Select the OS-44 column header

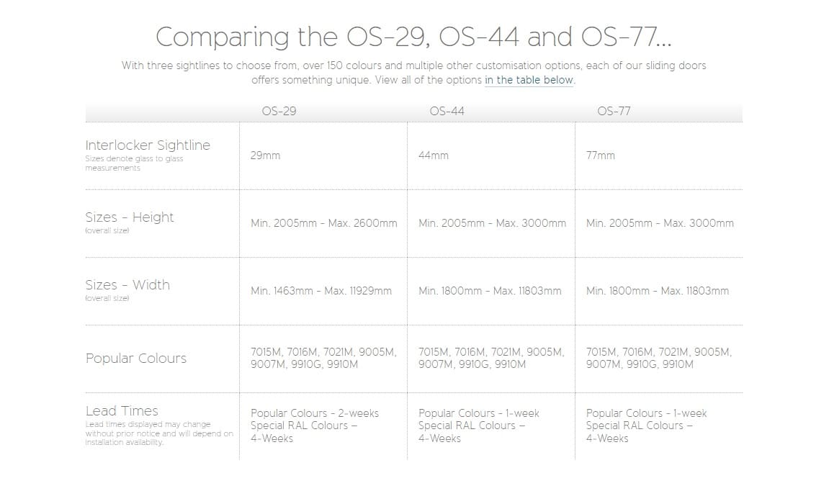point(447,111)
